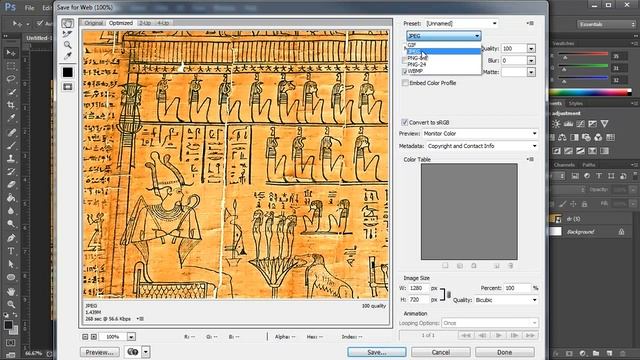Image resolution: width=640 pixels, height=360 pixels.
Task: Select the Rectangular Marquee tool
Action: click(11, 66)
